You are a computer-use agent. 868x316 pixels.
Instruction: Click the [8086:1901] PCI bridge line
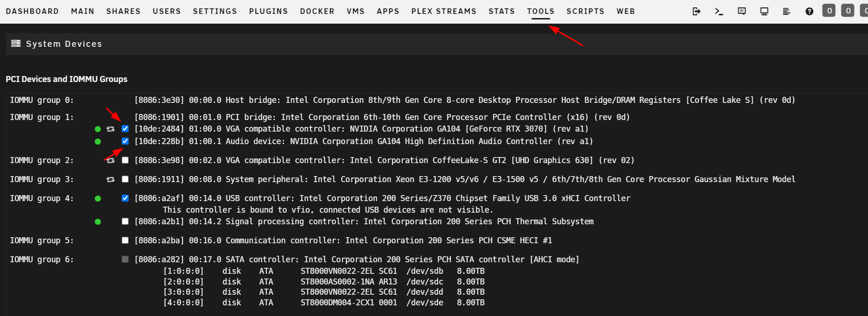[x=382, y=117]
